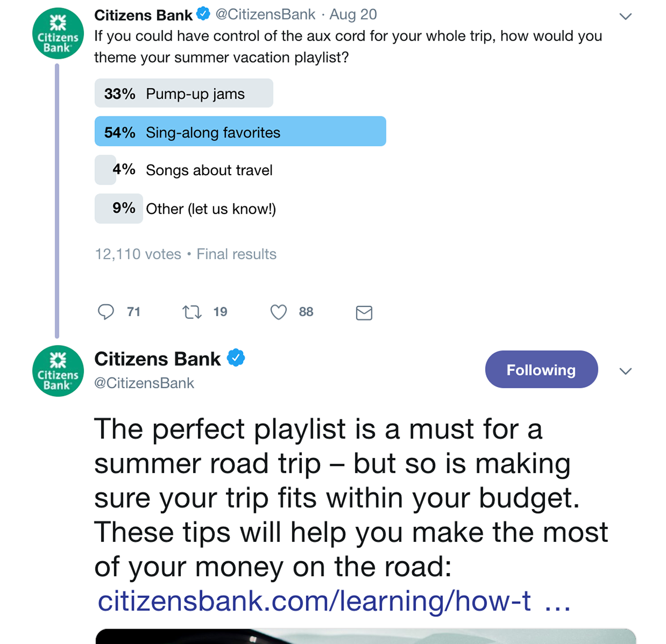The width and height of the screenshot is (666, 644).
Task: Click verified badge in second tweet header
Action: (x=236, y=358)
